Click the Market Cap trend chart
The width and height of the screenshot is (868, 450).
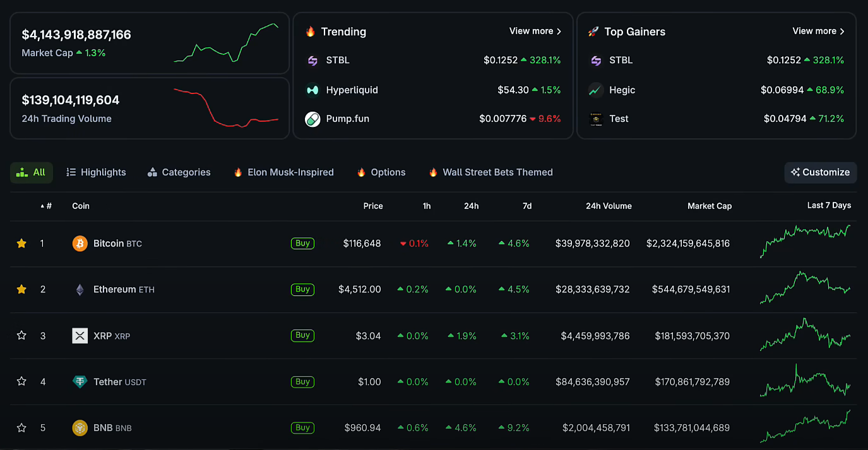[226, 44]
